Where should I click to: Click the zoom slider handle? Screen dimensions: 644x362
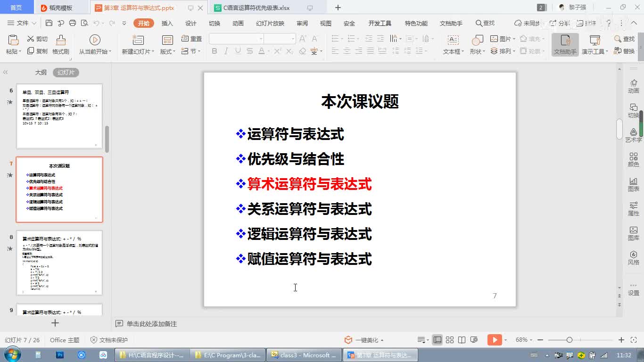click(570, 340)
